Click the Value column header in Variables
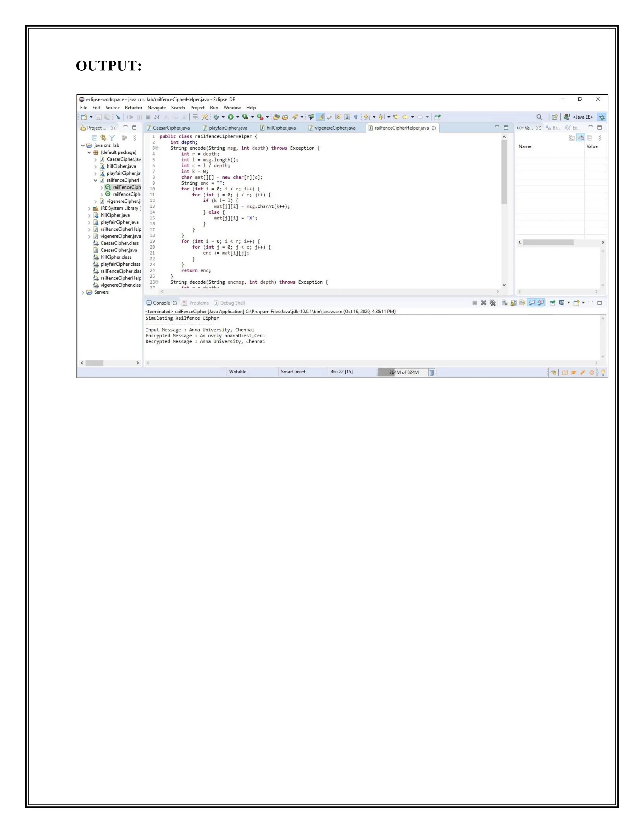Viewport: 644px width, 833px height. (592, 146)
